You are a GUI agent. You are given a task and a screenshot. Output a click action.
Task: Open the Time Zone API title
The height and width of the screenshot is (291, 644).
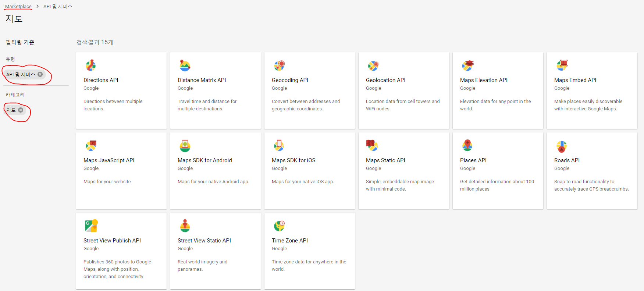[x=290, y=241]
